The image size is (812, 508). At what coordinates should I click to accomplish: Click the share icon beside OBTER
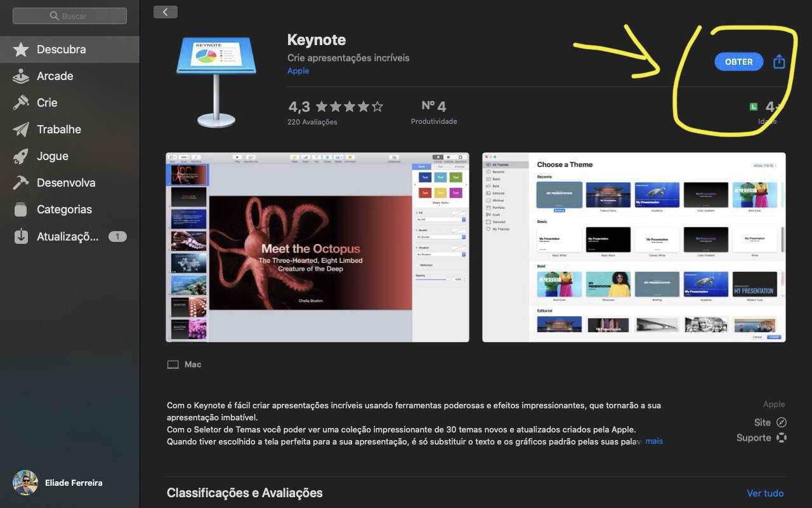click(779, 61)
